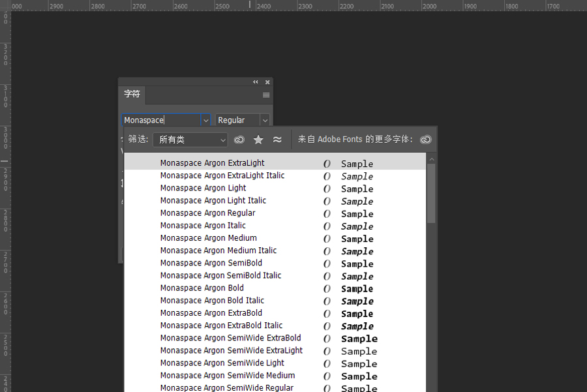This screenshot has width=587, height=392.
Task: Select Monaspace Argon ExtraBold font
Action: click(275, 313)
